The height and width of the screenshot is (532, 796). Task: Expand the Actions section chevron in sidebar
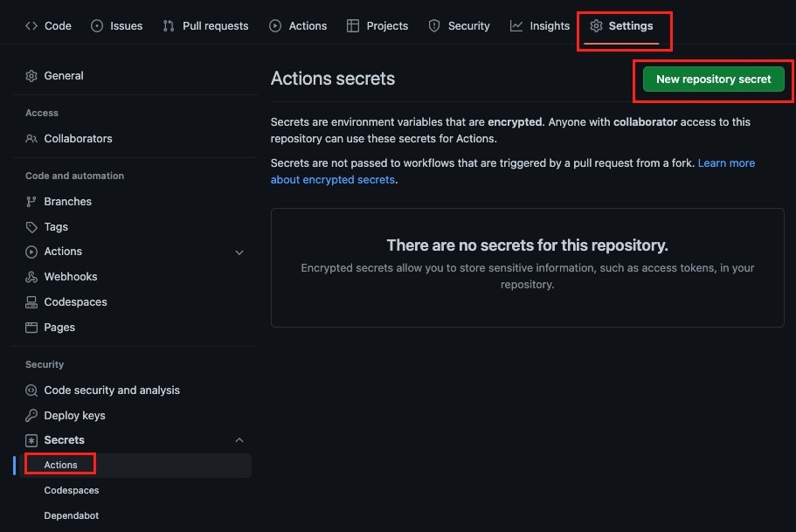click(239, 252)
